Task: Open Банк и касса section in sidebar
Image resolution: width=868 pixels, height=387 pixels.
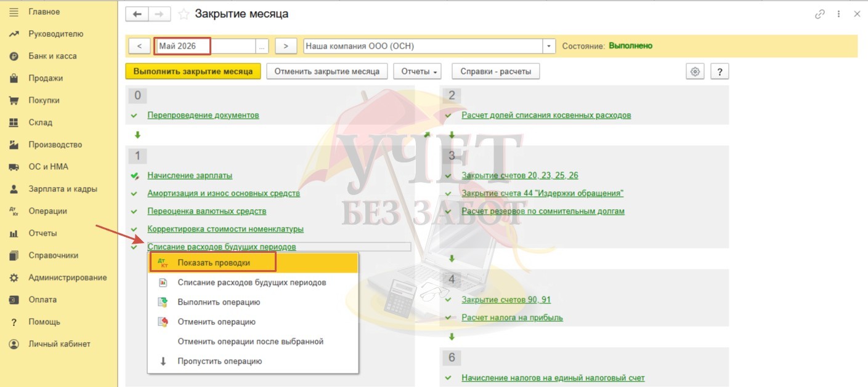Action: tap(52, 56)
